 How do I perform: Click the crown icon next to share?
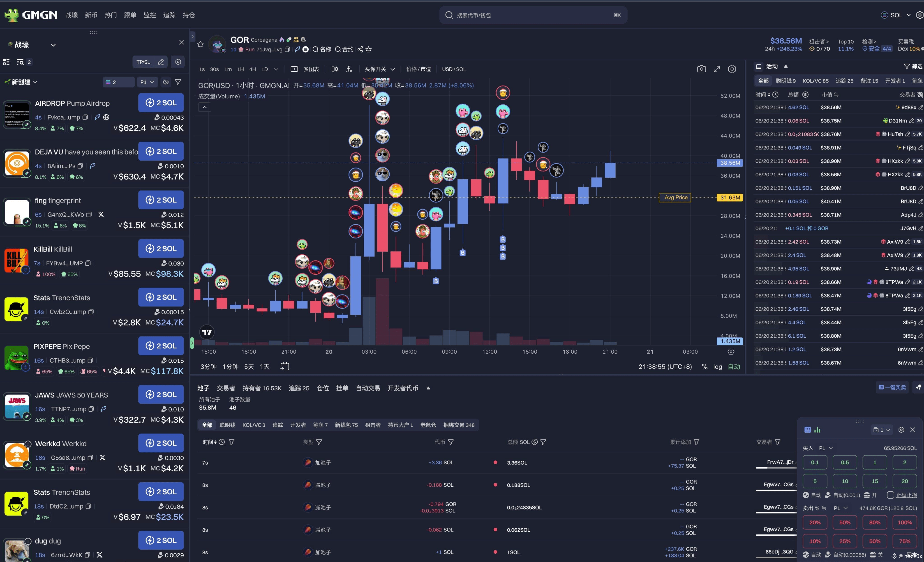point(369,49)
